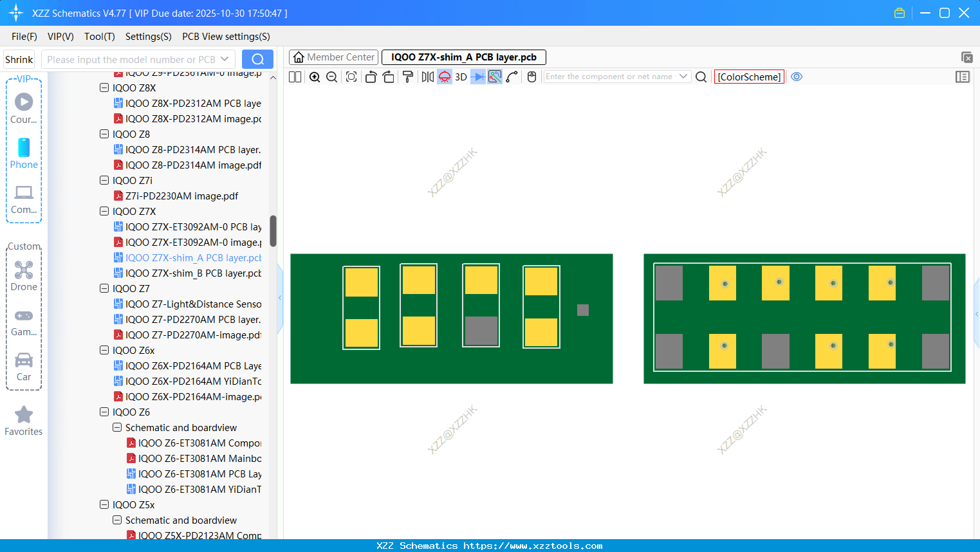This screenshot has width=980, height=552.
Task: Rotate the PCB view counterclockwise
Action: (x=371, y=77)
